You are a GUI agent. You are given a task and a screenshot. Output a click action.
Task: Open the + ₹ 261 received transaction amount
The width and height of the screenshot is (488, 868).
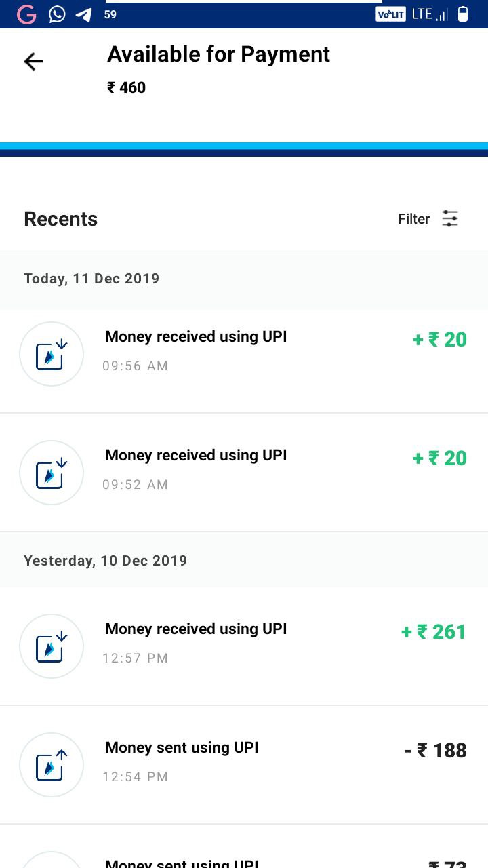point(434,632)
